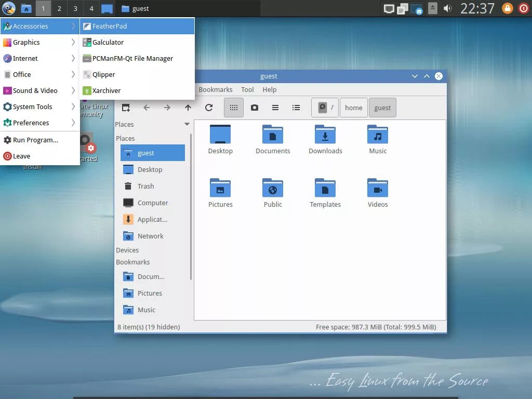Click the main menu launcher icon
Image resolution: width=532 pixels, height=399 pixels.
[x=9, y=8]
